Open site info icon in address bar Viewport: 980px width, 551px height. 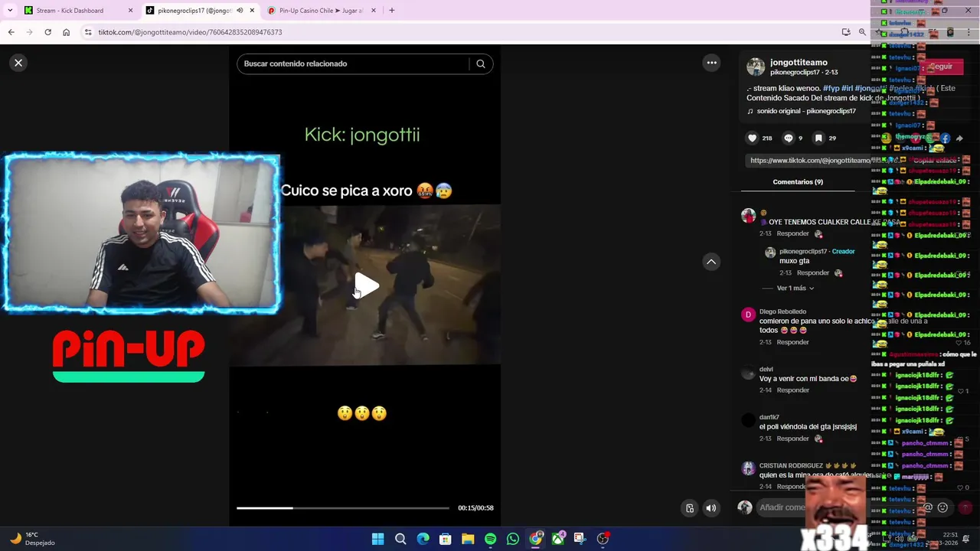88,32
